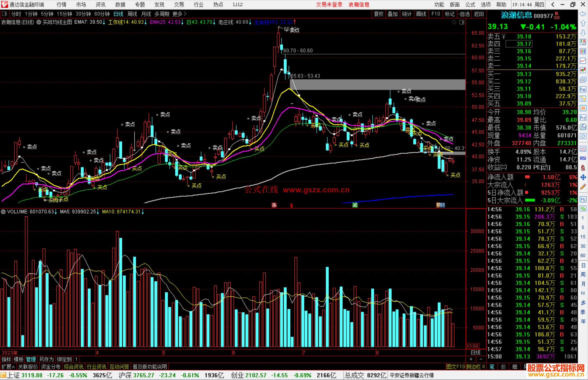Click the line trend chart sidebar icon
Viewport: 588px width, 380px height.
(583, 61)
